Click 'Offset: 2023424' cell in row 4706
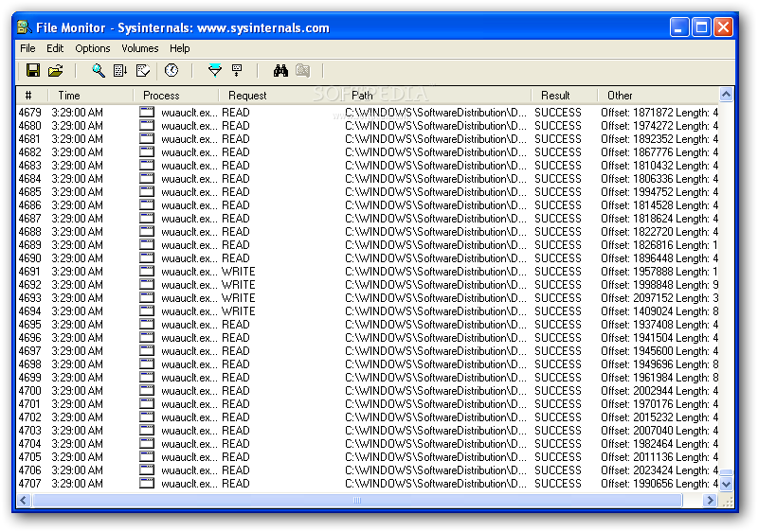 659,470
